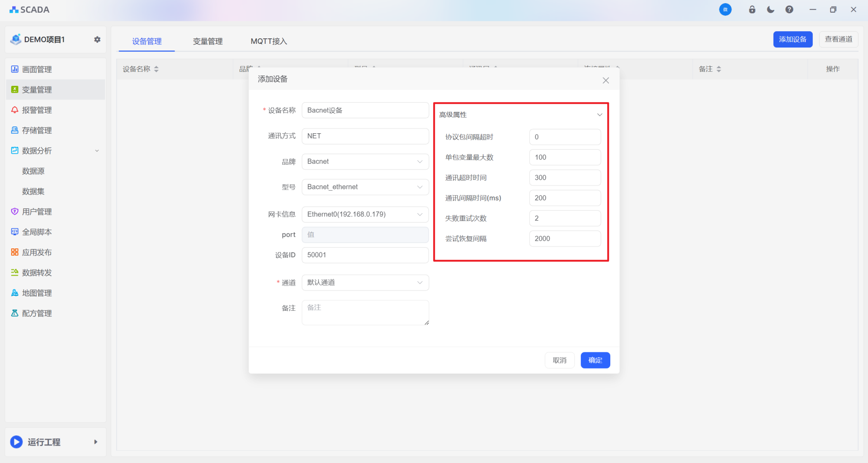Open 配方管理 sidebar item
Screen dimensions: 868x463
click(37, 313)
